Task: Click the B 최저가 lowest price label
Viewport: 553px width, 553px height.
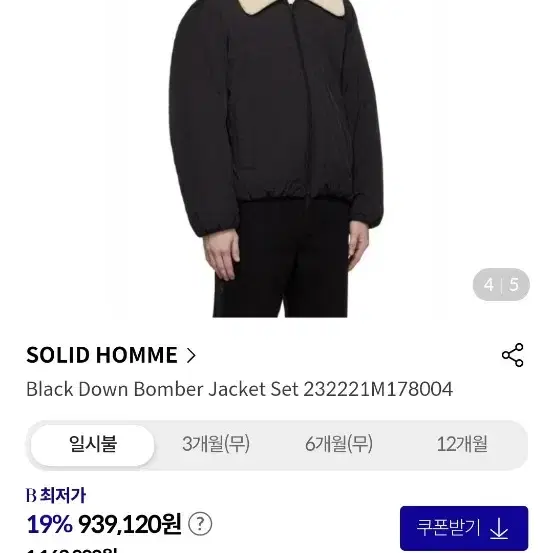Action: [x=56, y=495]
